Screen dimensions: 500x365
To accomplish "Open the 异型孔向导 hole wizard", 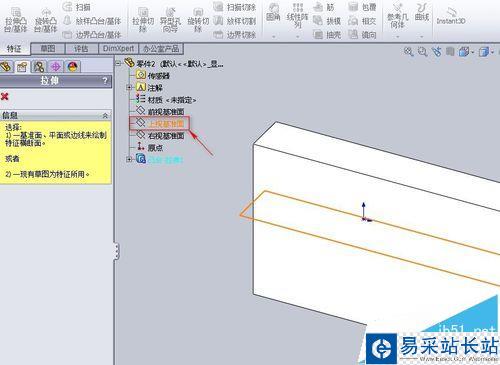I will (x=170, y=21).
